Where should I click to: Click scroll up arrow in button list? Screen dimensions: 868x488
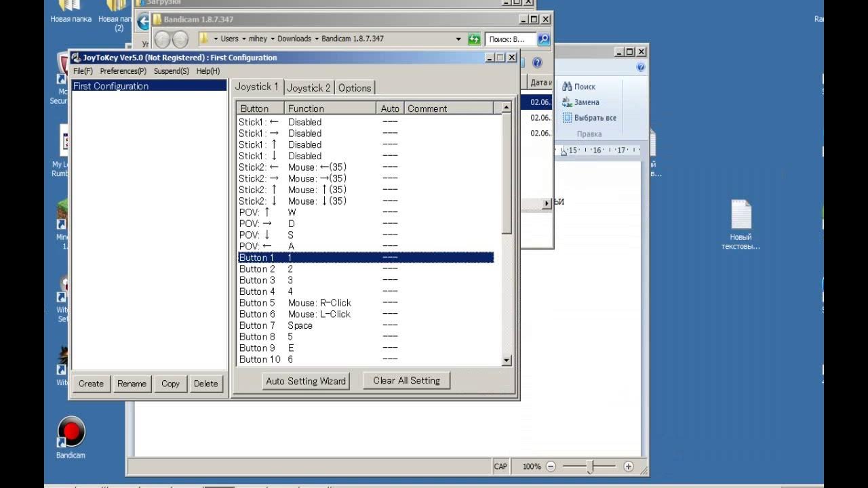click(x=506, y=107)
